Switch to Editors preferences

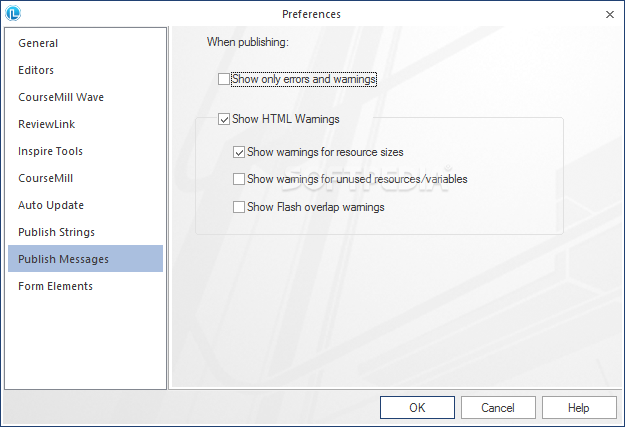[85, 70]
